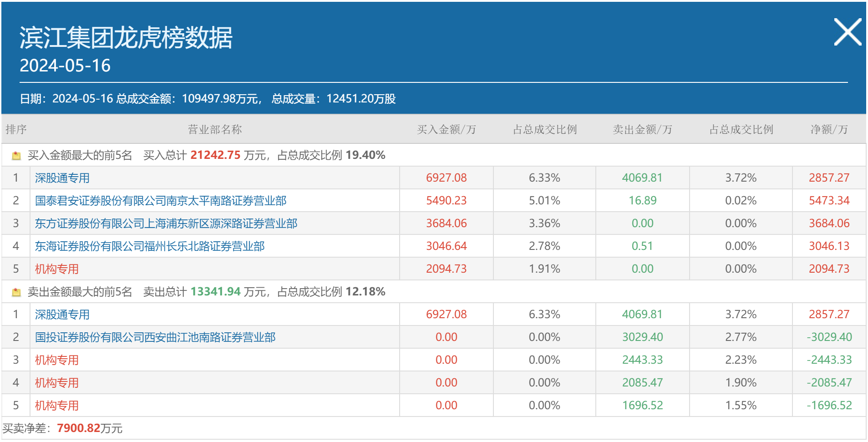Click the icon beside 买入金额最大的前5名
Viewport: 868px width, 442px height.
pyautogui.click(x=16, y=156)
